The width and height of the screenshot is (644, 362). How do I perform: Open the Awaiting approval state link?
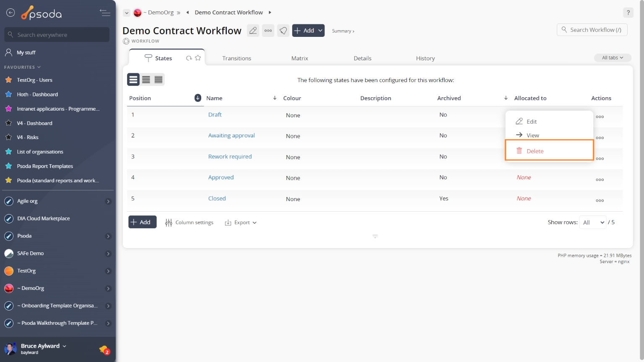point(231,135)
